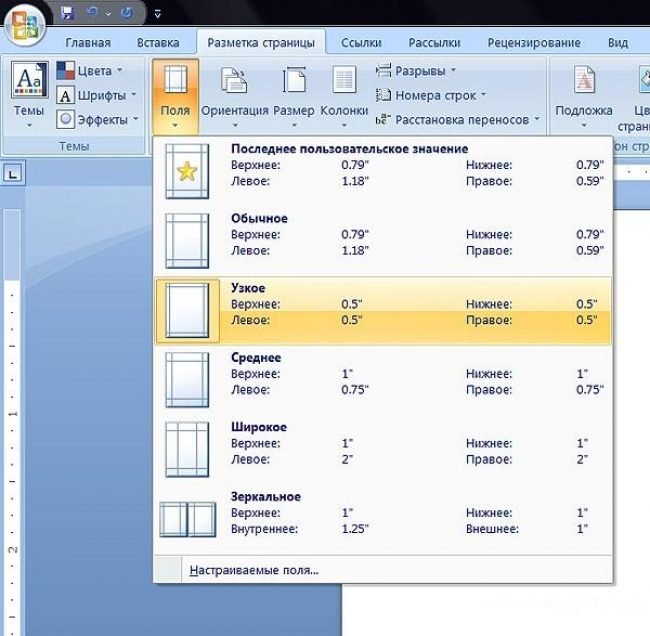This screenshot has height=636, width=650.
Task: Open the Расстановка переносов hyphenation dropdown
Action: pos(458,119)
